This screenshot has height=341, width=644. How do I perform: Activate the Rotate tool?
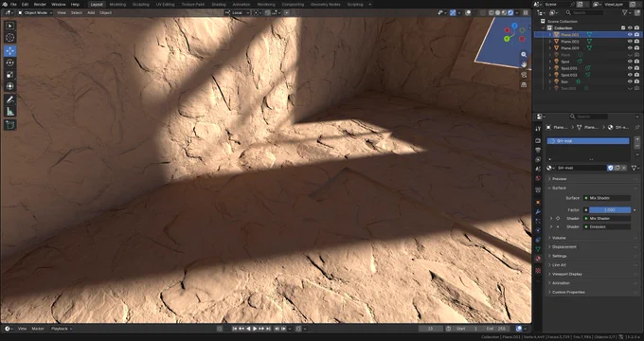point(9,63)
